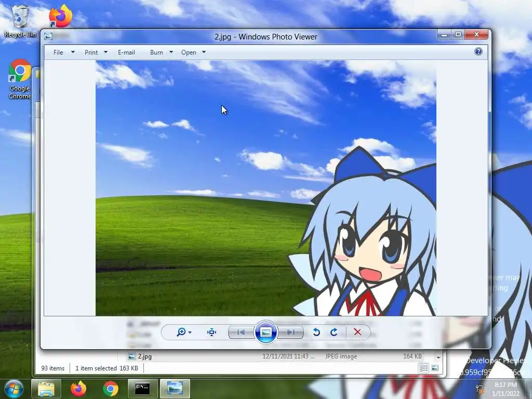Delete the photo with red X

pyautogui.click(x=357, y=332)
